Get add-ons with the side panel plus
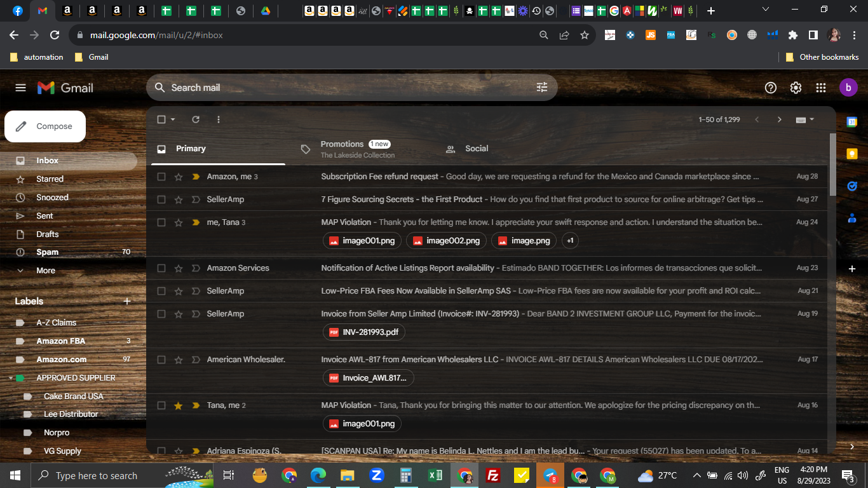The width and height of the screenshot is (868, 488). 852,269
